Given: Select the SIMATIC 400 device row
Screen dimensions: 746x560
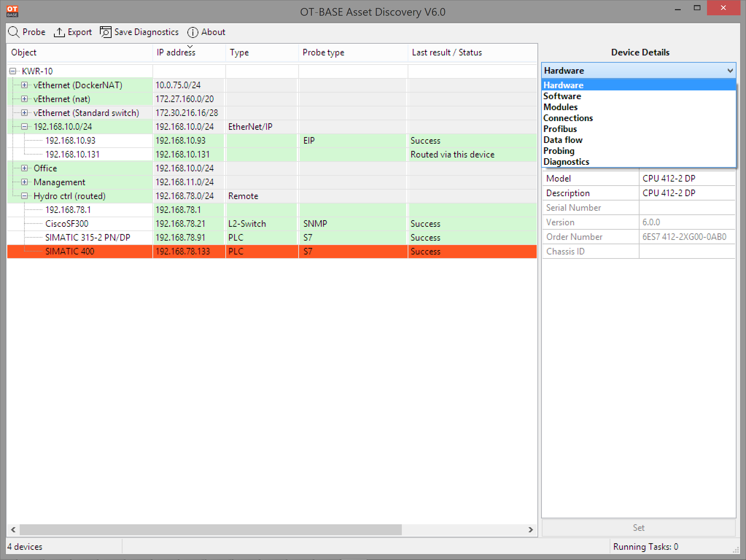Looking at the screenshot, I should click(272, 251).
